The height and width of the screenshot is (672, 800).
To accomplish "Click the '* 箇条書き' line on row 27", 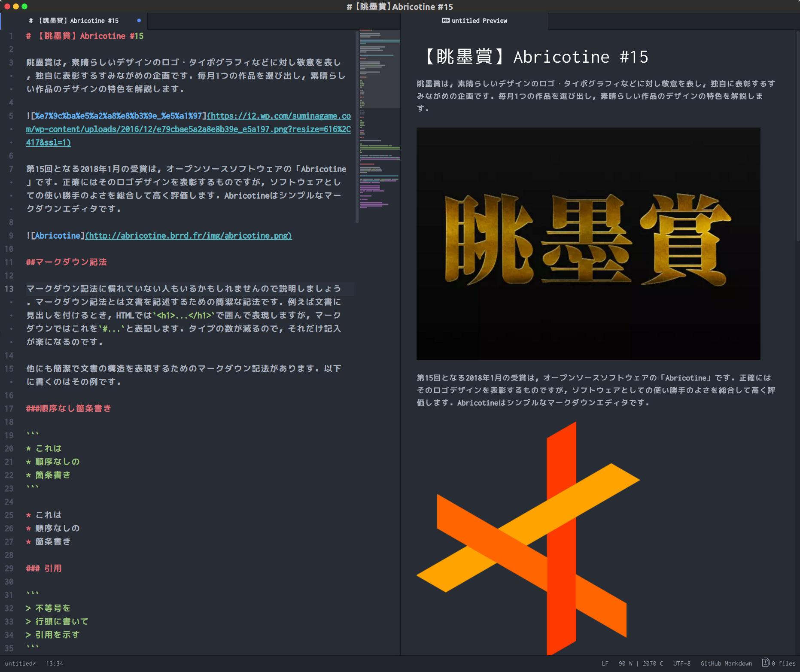I will click(48, 542).
